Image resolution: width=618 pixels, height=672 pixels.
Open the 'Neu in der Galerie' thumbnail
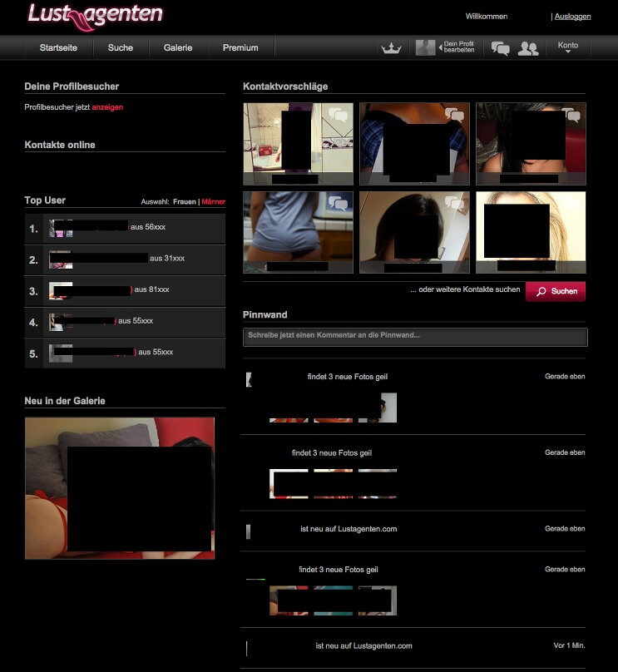120,488
